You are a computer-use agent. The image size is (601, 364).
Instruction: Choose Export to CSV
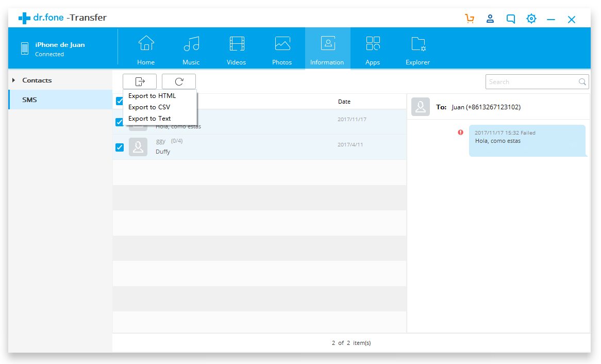click(149, 107)
